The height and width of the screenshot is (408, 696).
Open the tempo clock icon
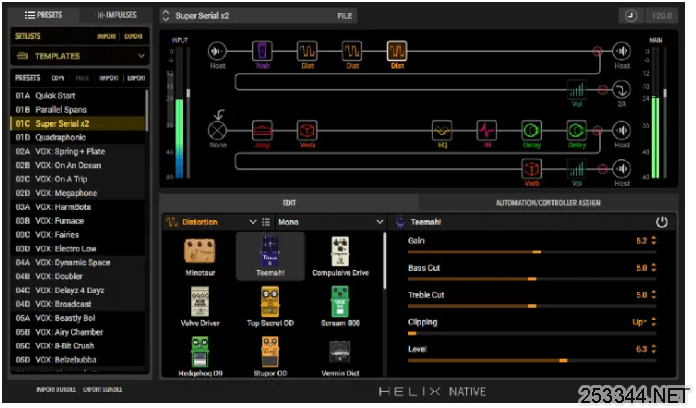(x=631, y=16)
